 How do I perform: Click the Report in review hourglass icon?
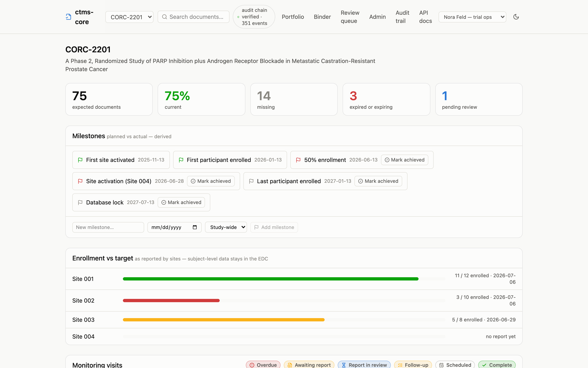[x=344, y=365]
